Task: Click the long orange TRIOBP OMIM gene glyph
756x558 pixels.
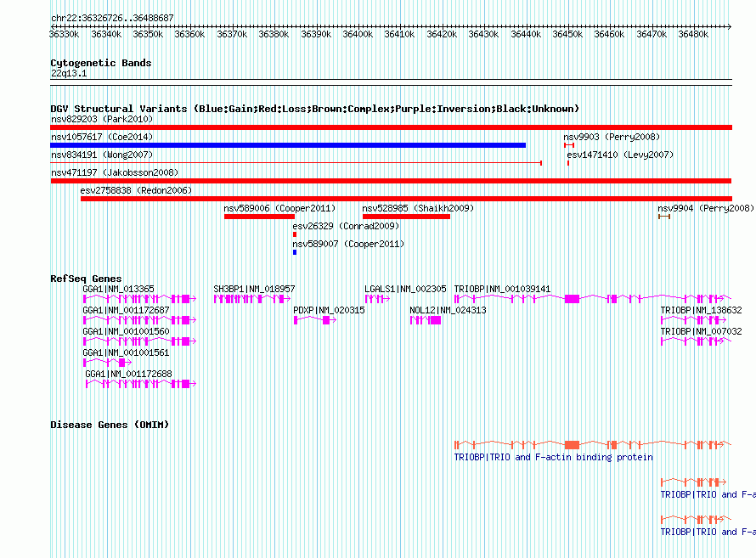Action: (593, 444)
